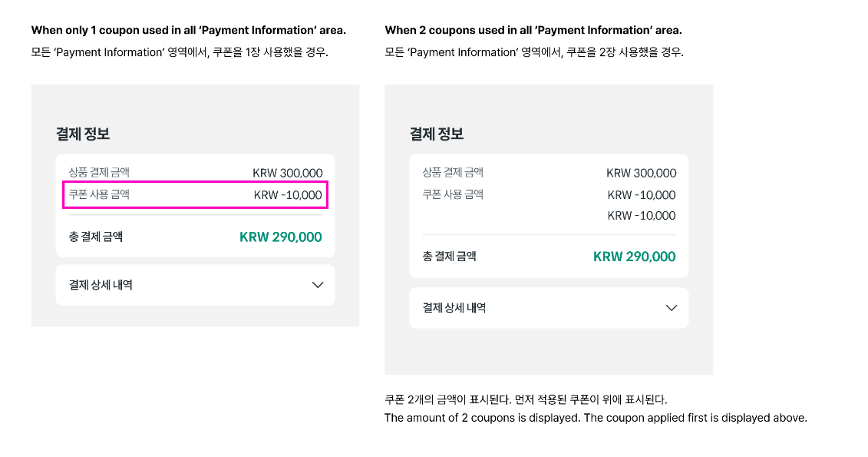The image size is (868, 457).
Task: Expand payment details chevron in one-coupon panel
Action: coord(318,285)
